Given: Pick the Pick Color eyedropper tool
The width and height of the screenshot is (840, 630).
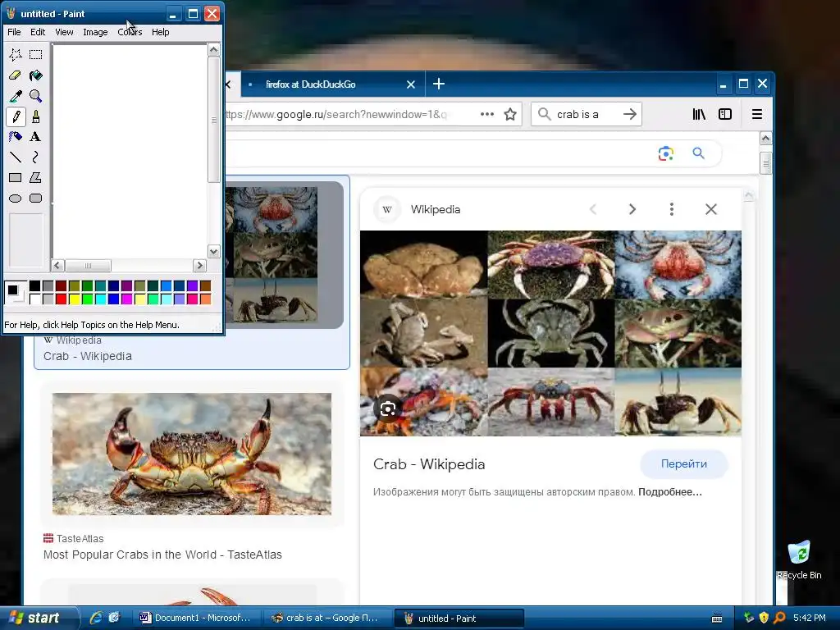Looking at the screenshot, I should (x=16, y=95).
